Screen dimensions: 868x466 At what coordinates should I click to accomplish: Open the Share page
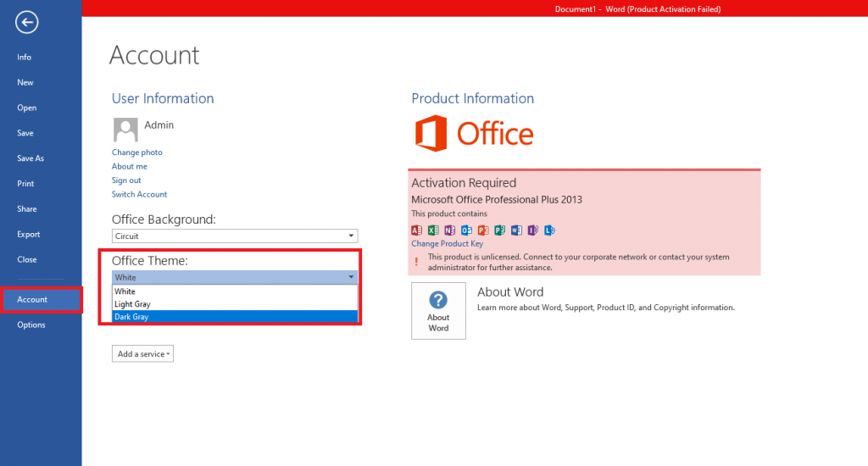pos(41,209)
